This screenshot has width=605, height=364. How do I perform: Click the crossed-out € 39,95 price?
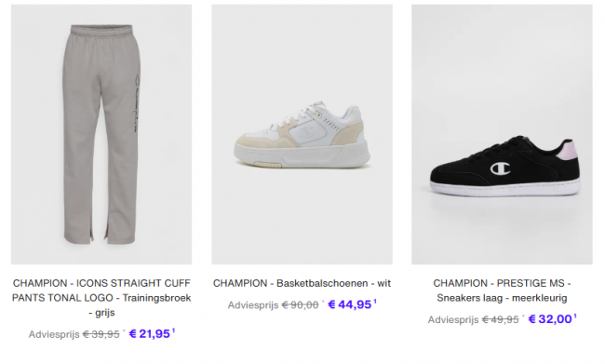click(x=101, y=334)
